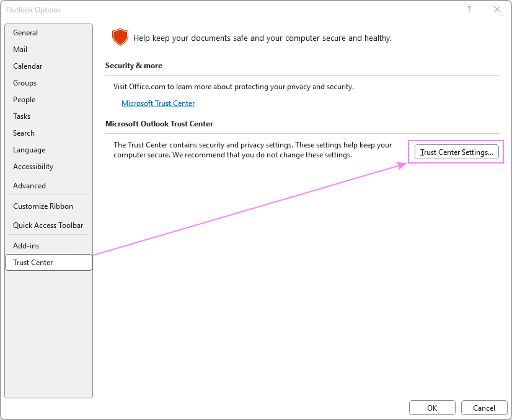Confirm with the OK button

432,408
